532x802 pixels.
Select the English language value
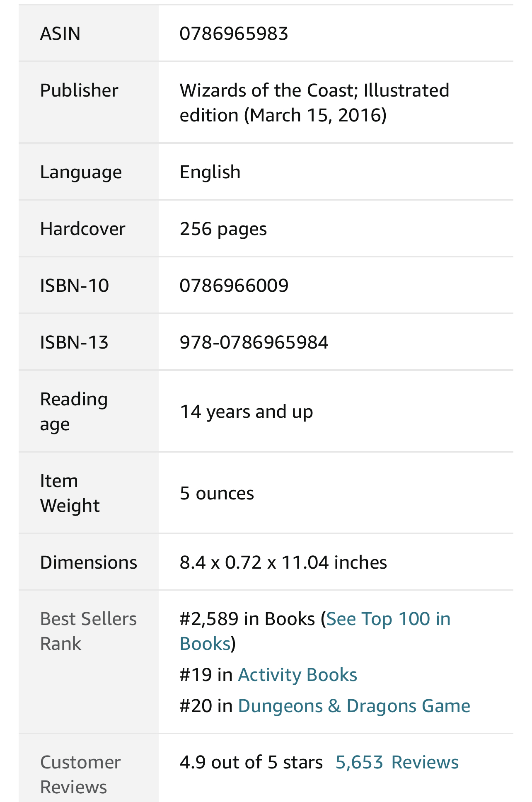[x=210, y=172]
